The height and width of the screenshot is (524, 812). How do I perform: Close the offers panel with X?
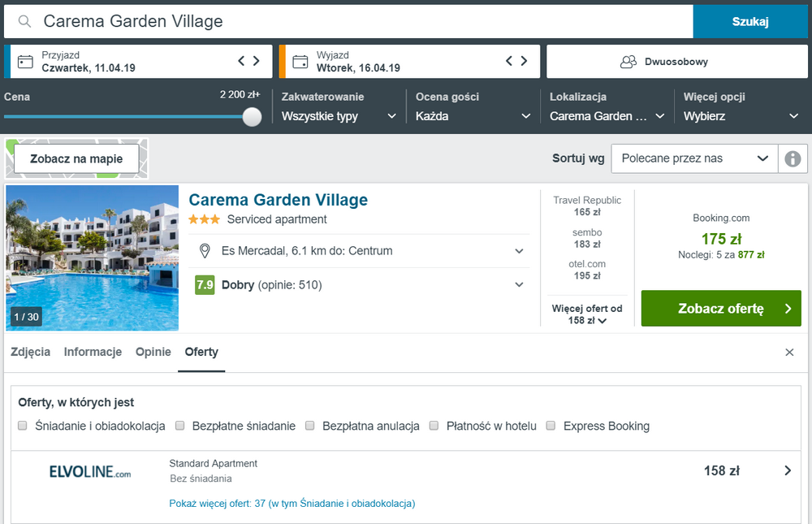click(x=789, y=353)
